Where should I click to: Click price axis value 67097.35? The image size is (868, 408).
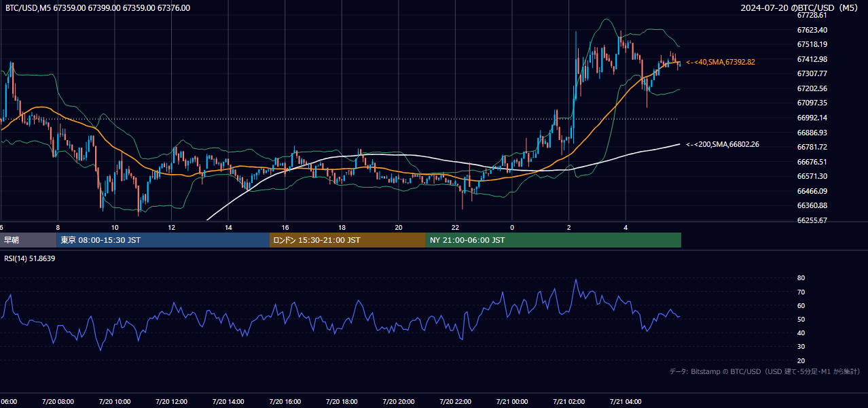tap(812, 103)
